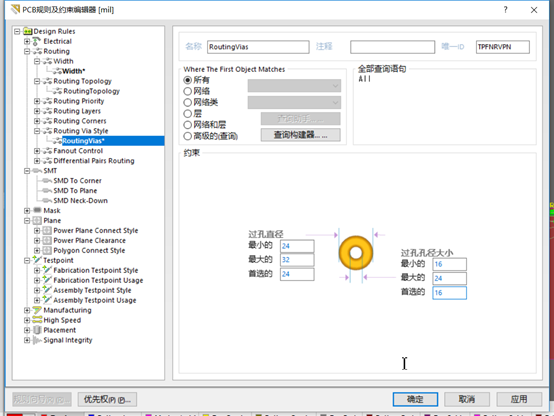554x416 pixels.
Task: Click the SMD To Corner icon
Action: pos(47,181)
